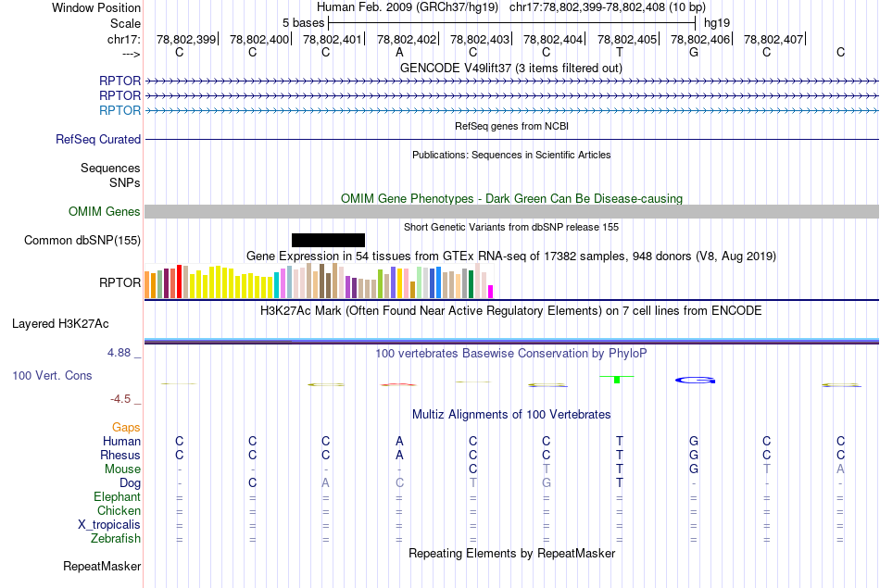Open the gray OMIM Genes bar
The width and height of the screenshot is (880, 588).
511,211
